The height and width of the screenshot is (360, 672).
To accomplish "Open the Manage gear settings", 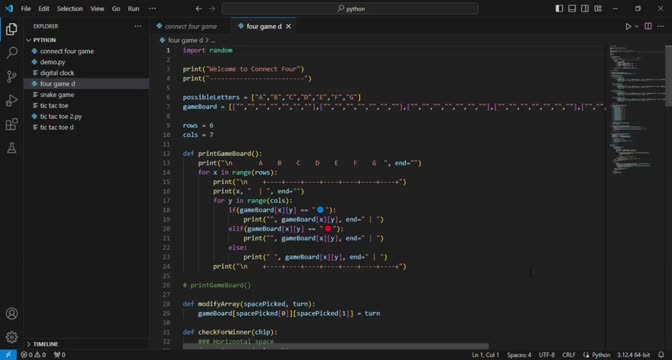I will (12, 337).
